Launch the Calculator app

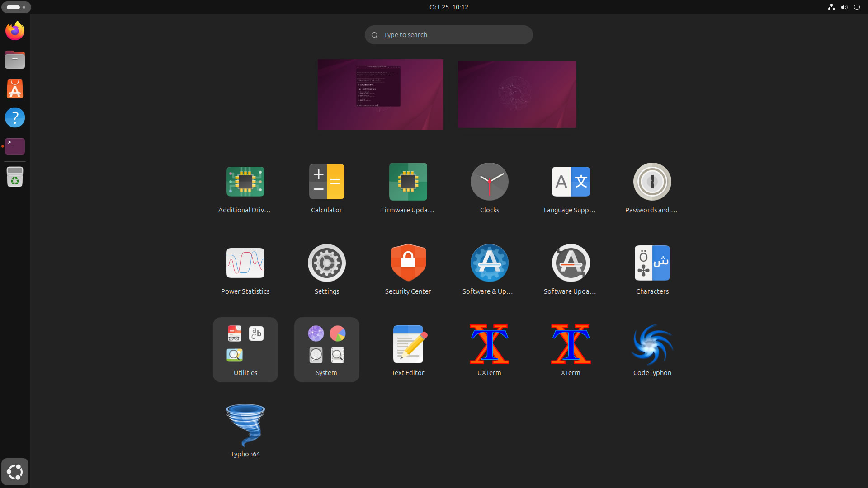coord(326,182)
